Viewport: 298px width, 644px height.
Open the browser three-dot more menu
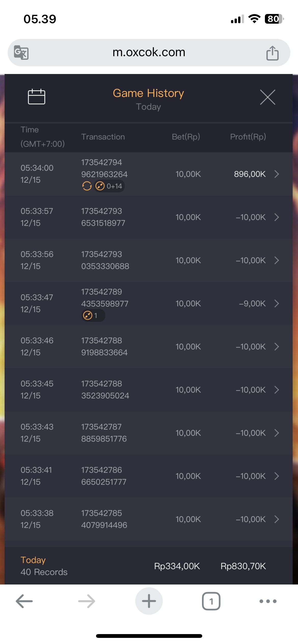tap(268, 601)
